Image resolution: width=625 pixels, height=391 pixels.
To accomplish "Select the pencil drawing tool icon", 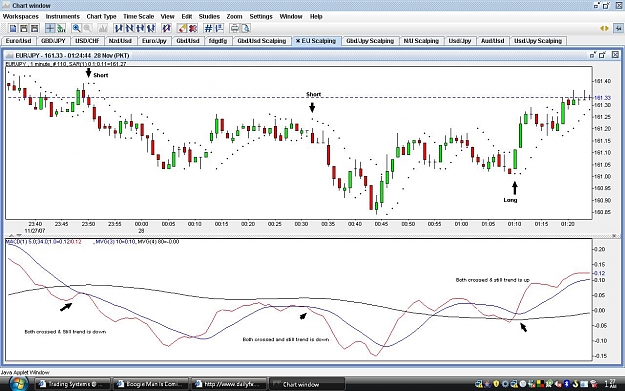I will 182,28.
